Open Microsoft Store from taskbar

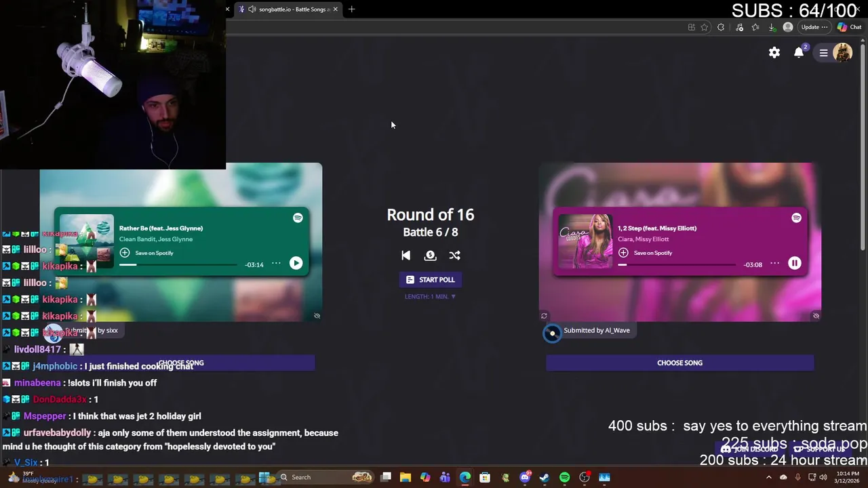[485, 477]
